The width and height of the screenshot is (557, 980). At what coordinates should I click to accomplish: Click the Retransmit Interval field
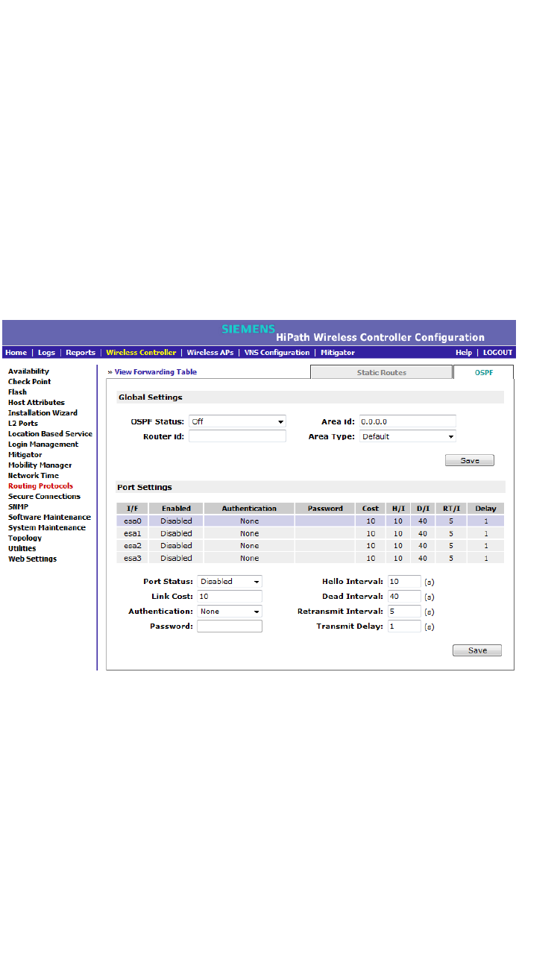404,611
